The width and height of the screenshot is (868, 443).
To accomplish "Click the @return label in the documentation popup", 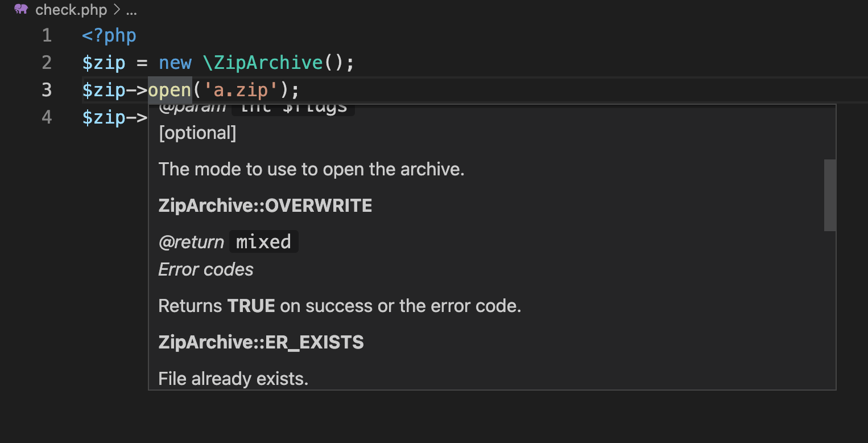I will click(191, 241).
